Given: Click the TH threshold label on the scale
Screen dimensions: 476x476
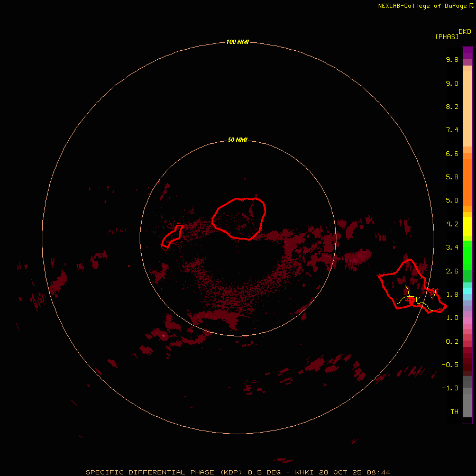Looking at the screenshot, I should pos(454,411).
